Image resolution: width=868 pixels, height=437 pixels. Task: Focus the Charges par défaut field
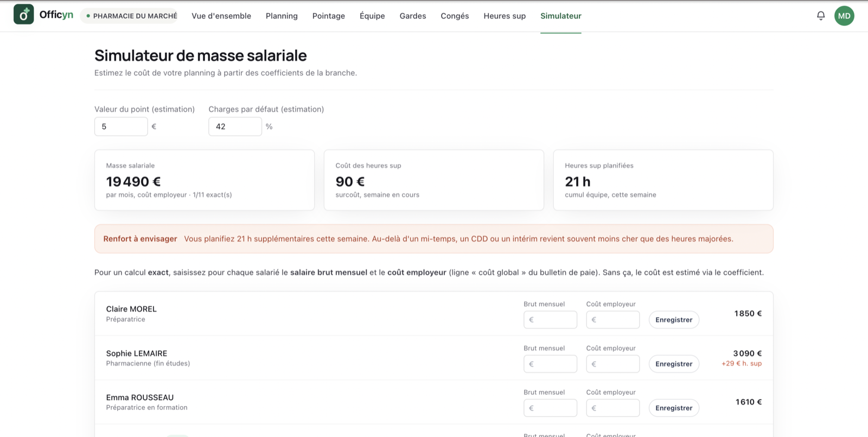click(x=235, y=126)
